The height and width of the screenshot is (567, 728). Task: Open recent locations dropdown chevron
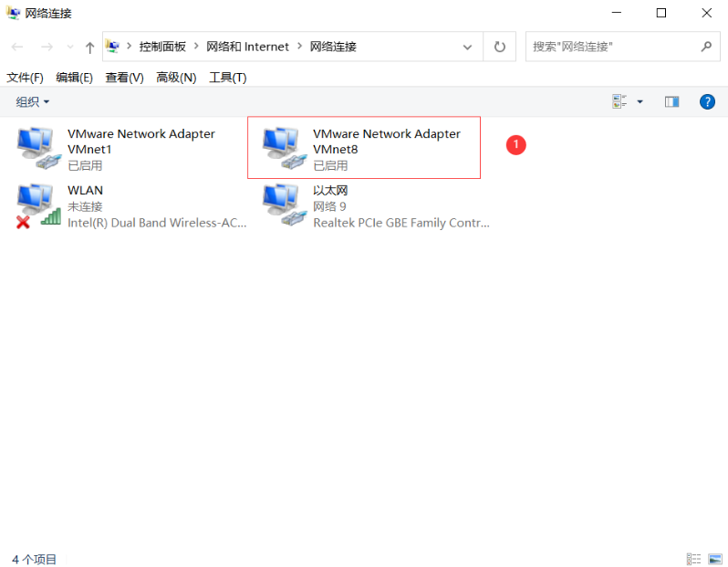[x=70, y=47]
